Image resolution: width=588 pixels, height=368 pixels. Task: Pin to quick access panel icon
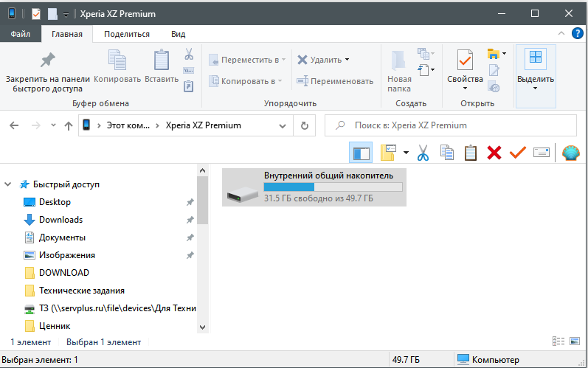tap(48, 60)
